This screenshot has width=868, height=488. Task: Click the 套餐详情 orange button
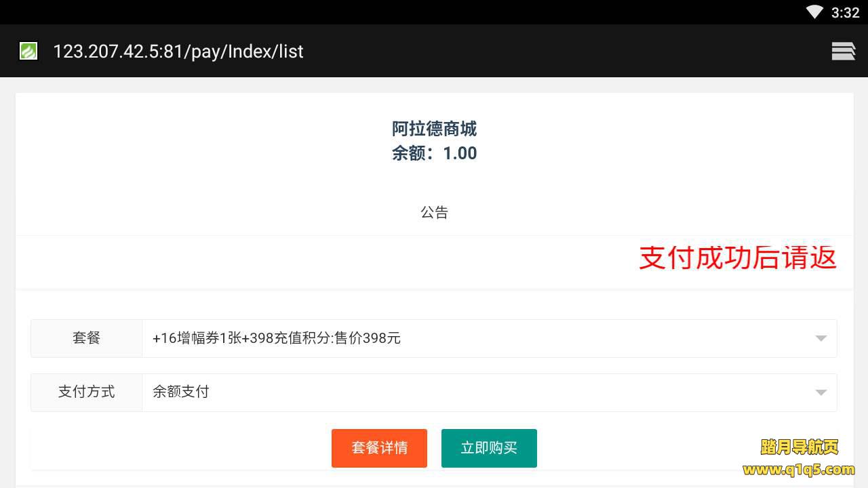coord(379,448)
